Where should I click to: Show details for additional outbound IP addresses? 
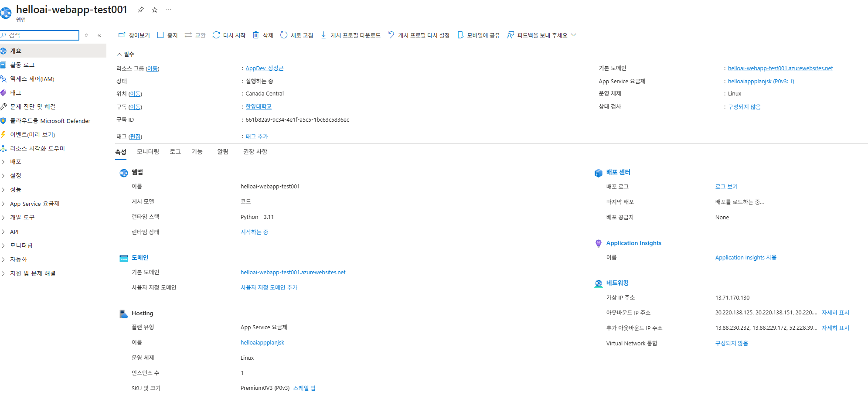835,328
